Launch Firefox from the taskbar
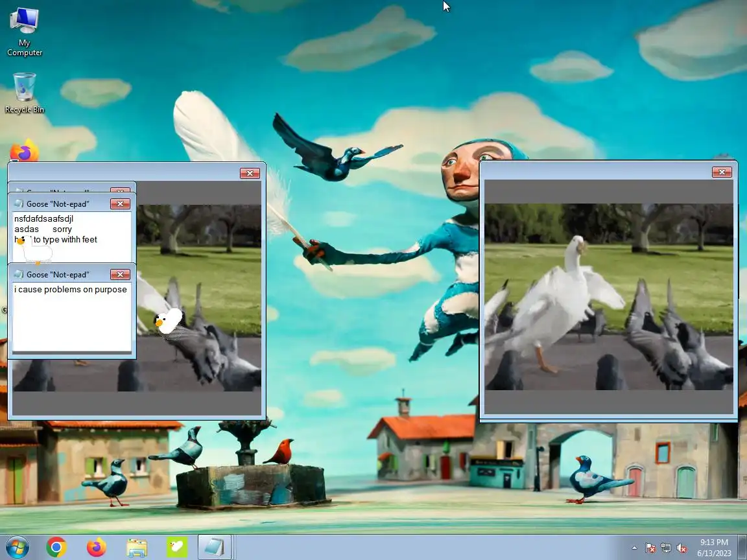 [96, 547]
